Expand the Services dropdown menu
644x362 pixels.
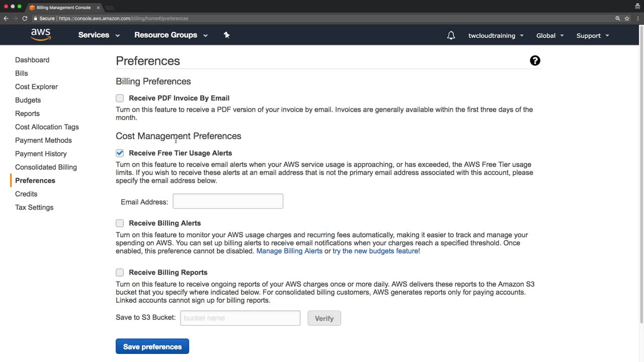click(99, 35)
